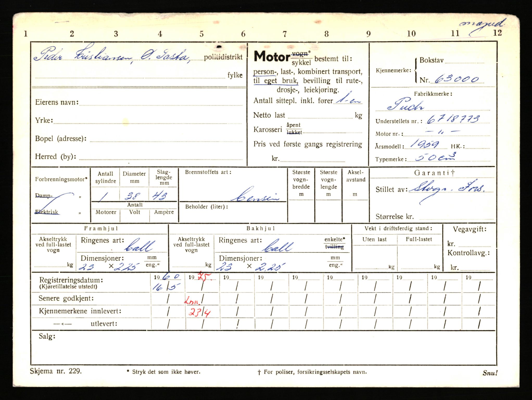Click the underlined 'til eget bruk,' text
This screenshot has width=532, height=400.
point(276,81)
